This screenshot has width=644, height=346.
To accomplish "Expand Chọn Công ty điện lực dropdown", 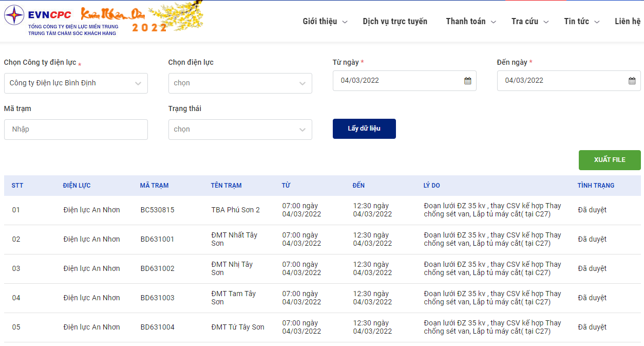I will [76, 83].
